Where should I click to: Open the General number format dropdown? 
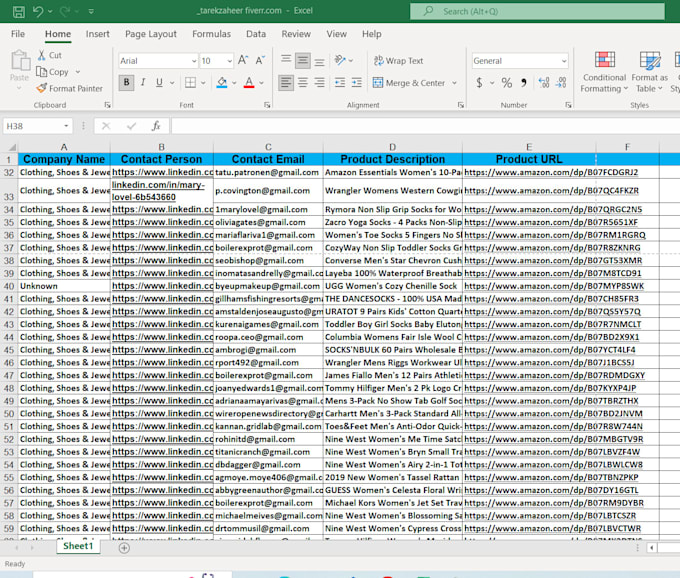tap(563, 61)
